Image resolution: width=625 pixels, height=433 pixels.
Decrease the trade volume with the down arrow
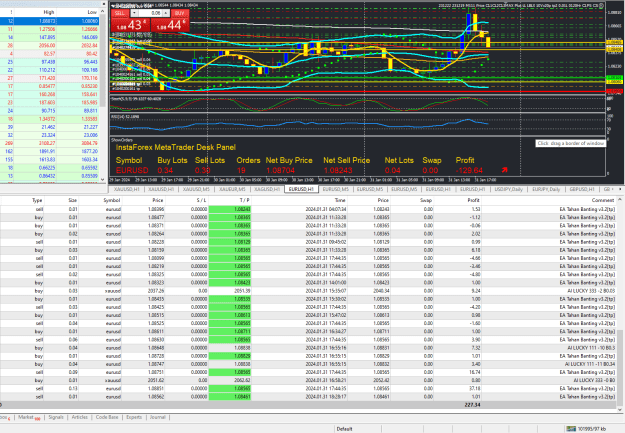pos(134,13)
